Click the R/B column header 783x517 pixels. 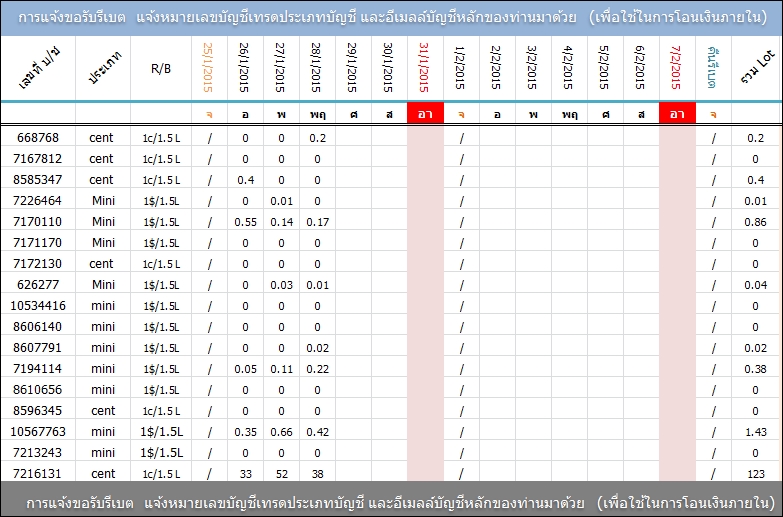(x=161, y=68)
